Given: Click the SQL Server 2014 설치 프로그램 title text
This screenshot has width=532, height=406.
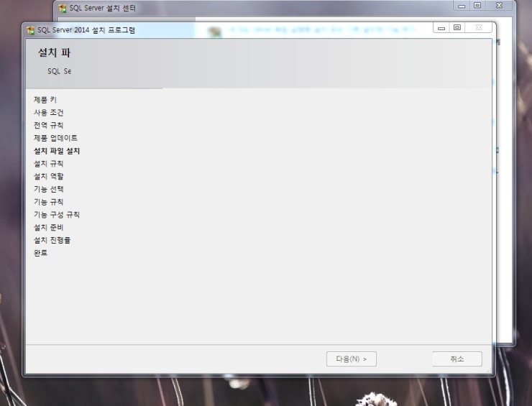Looking at the screenshot, I should pyautogui.click(x=86, y=30).
